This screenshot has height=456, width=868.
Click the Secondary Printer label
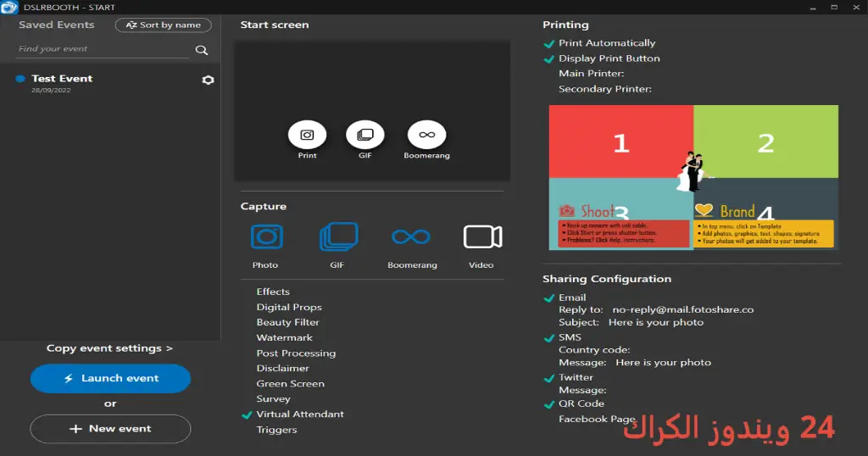coord(605,89)
